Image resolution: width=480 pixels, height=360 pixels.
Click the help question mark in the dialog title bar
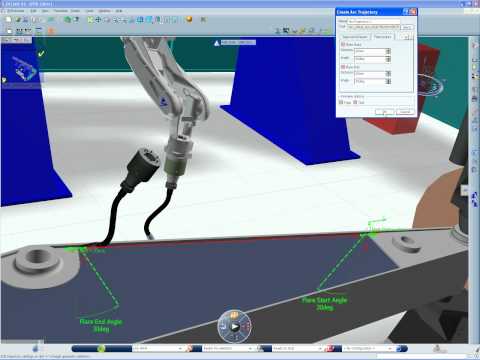406,12
